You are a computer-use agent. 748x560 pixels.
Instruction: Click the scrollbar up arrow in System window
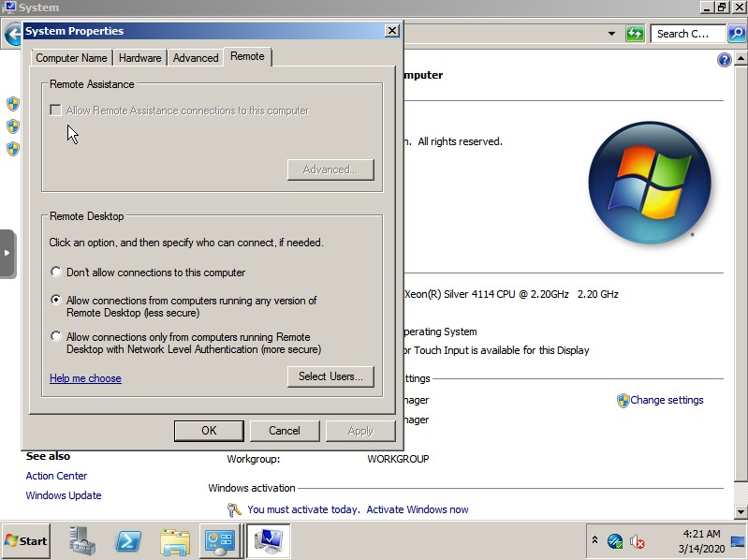(741, 59)
